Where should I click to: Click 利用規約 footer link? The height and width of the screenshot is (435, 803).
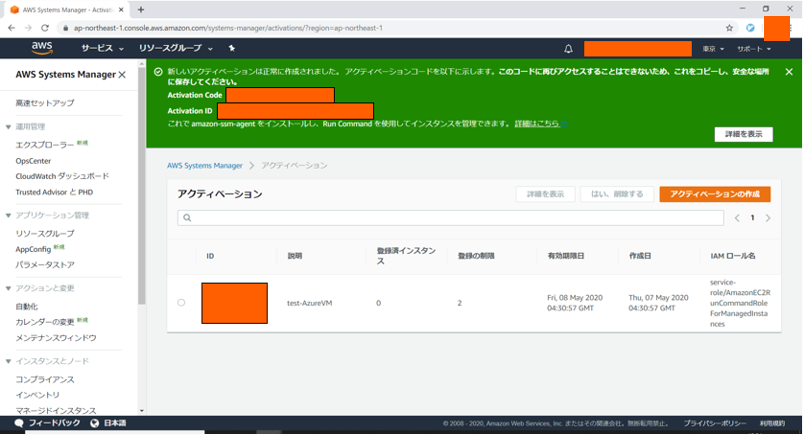pyautogui.click(x=772, y=423)
